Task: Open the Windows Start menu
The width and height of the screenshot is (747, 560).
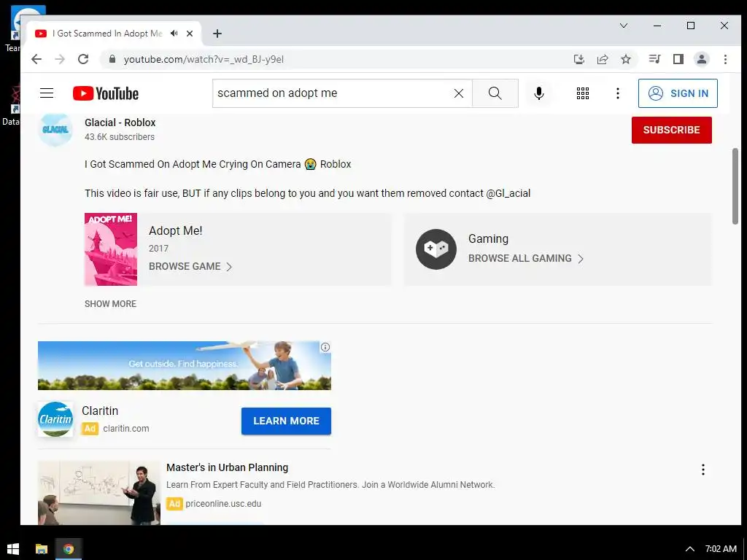Action: click(13, 549)
